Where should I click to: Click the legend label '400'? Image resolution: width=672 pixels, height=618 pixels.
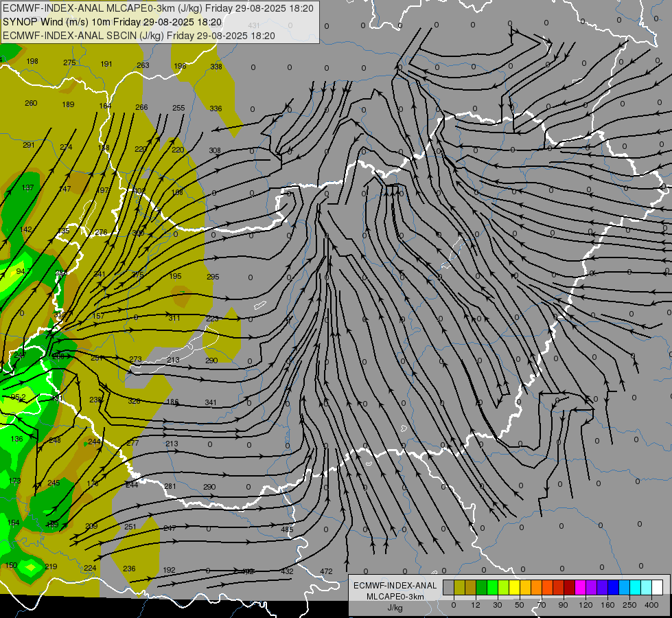651,605
